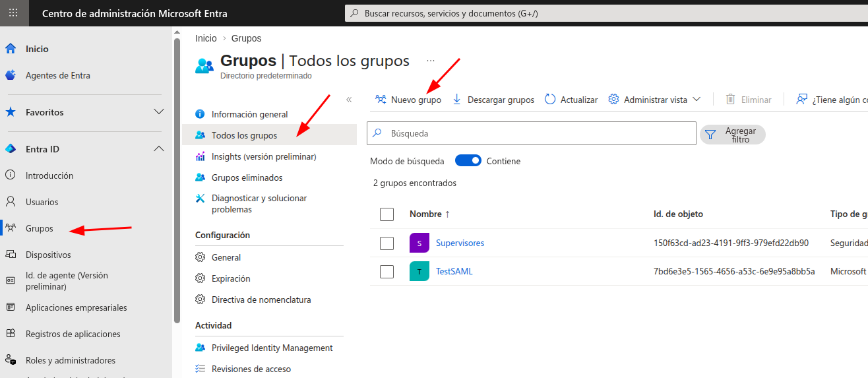This screenshot has width=868, height=378.
Task: Click Descargar grupos button
Action: click(493, 100)
